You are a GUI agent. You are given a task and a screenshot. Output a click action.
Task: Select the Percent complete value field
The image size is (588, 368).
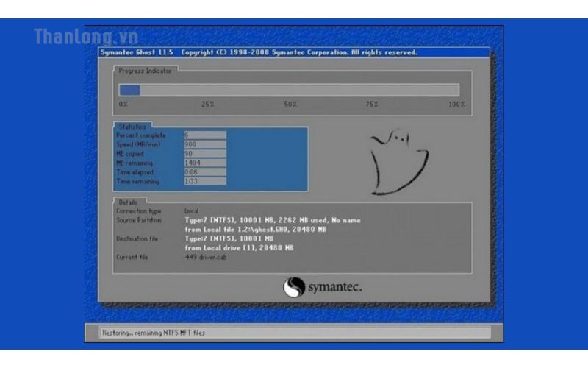point(204,135)
